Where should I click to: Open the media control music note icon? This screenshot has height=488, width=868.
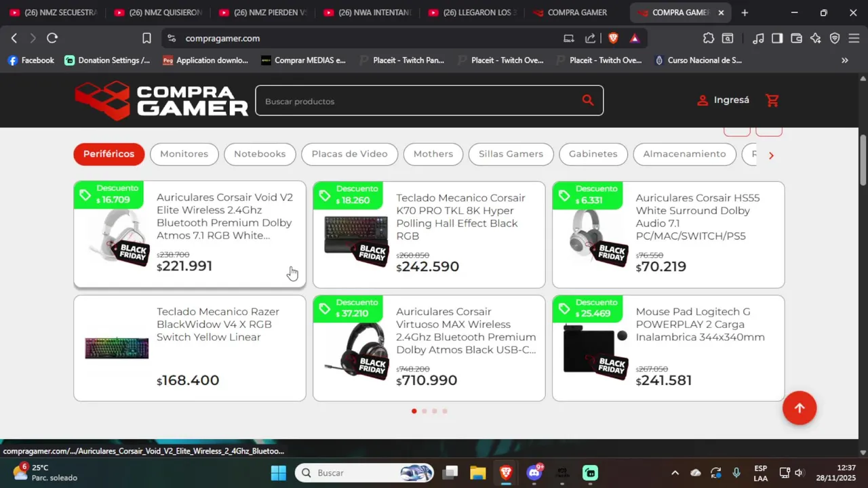tap(759, 39)
